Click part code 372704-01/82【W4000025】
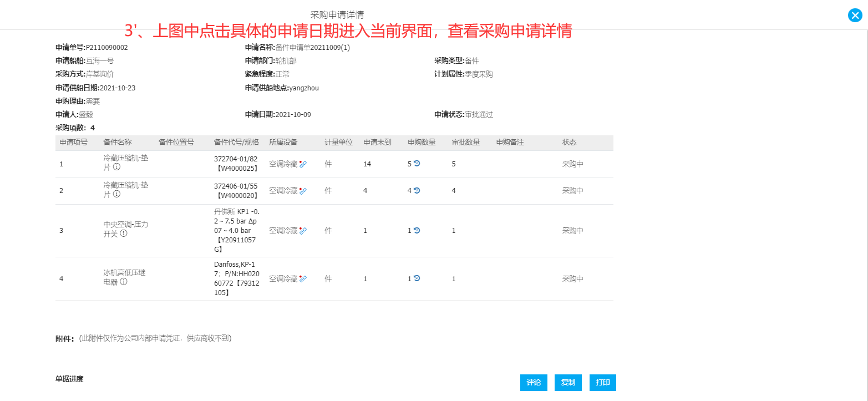 [236, 164]
